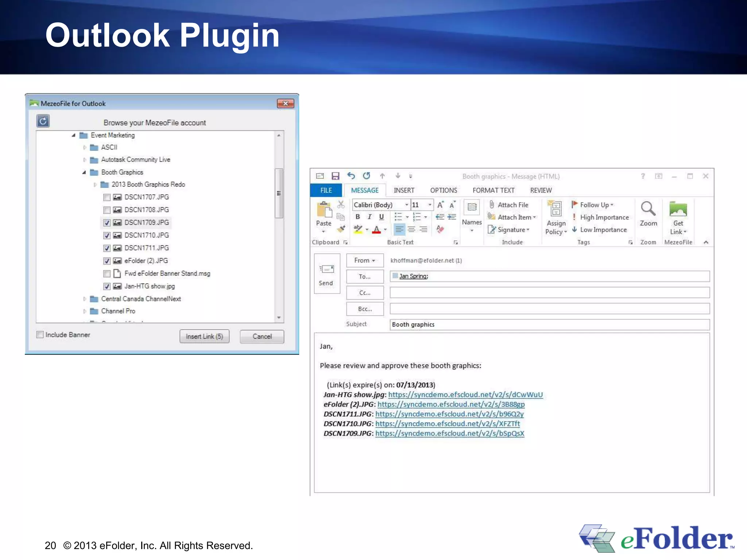Click the Format Painter brush icon
Screen dimensions: 747x560
click(x=341, y=229)
